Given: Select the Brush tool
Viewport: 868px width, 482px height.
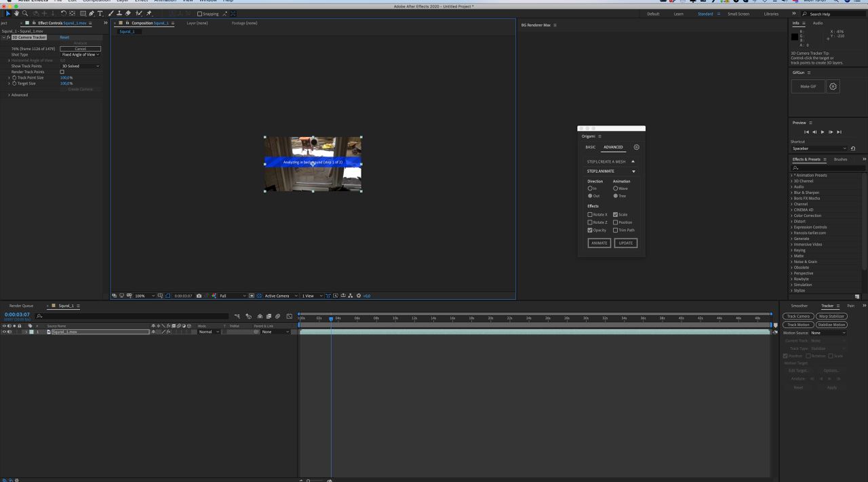Looking at the screenshot, I should 111,14.
